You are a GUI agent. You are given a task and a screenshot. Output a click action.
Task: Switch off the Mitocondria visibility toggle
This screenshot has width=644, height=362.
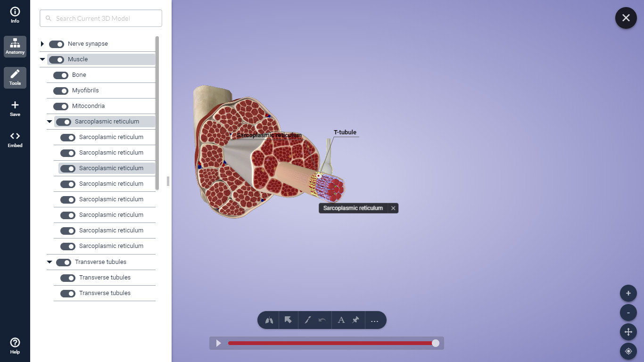coord(61,106)
